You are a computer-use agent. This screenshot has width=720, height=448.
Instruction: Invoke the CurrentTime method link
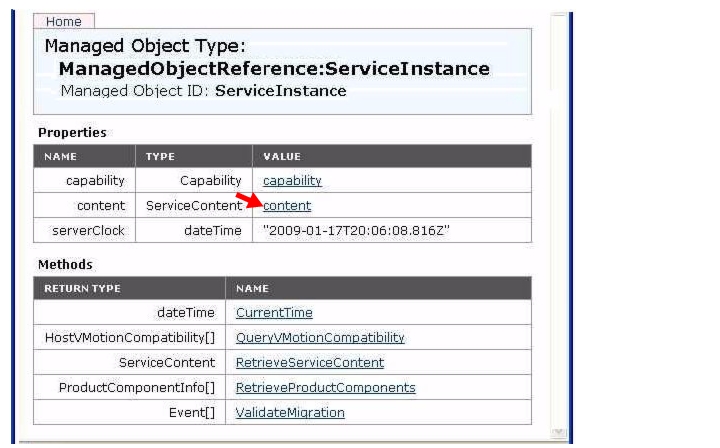(x=274, y=313)
